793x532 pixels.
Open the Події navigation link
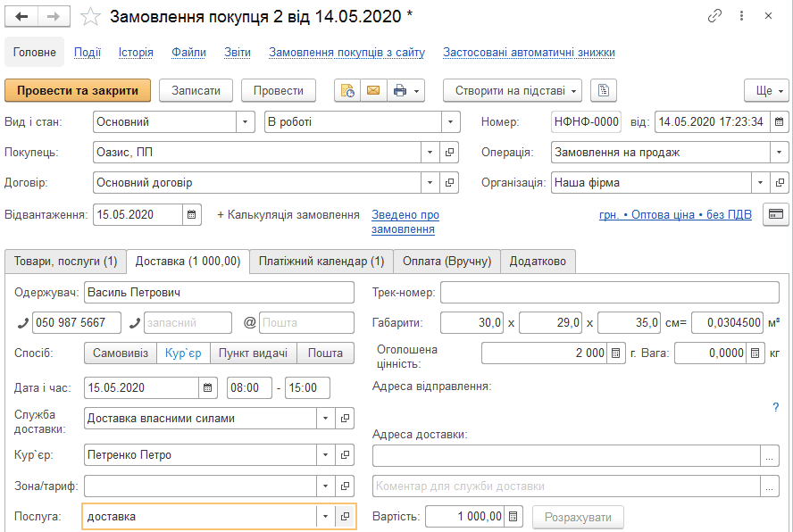coord(88,52)
